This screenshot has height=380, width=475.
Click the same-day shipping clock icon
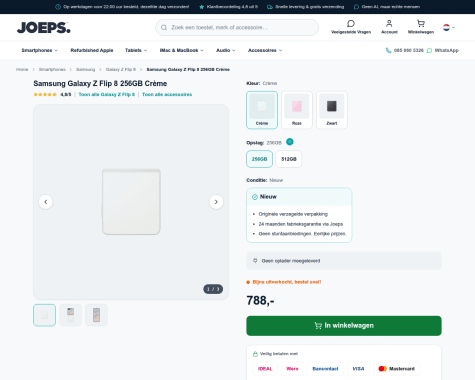(58, 7)
